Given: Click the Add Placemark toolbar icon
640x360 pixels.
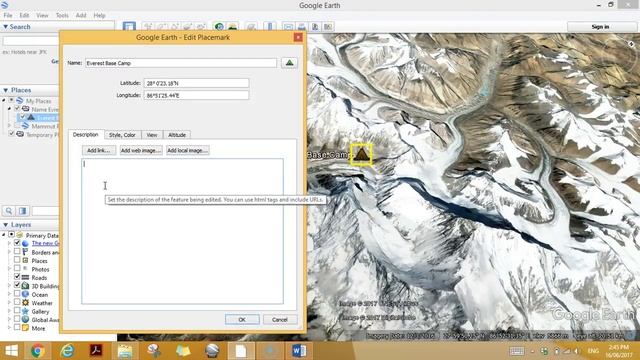Looking at the screenshot, I should (x=148, y=27).
